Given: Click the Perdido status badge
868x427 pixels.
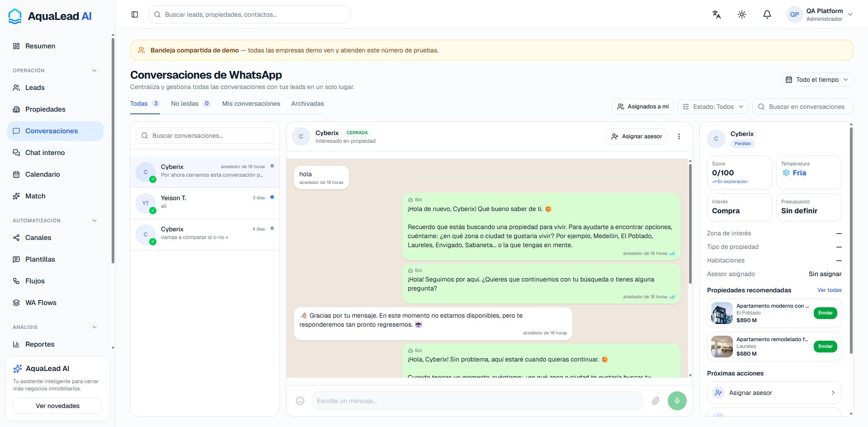Looking at the screenshot, I should pyautogui.click(x=743, y=144).
